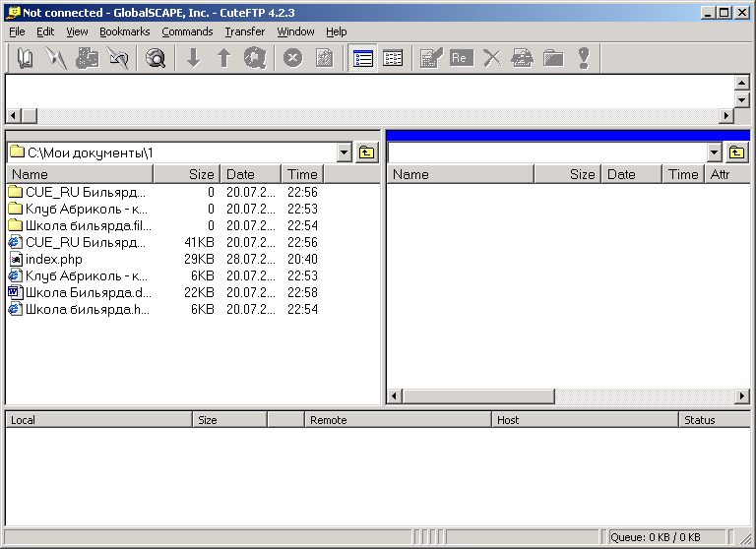Viewport: 756px width, 549px height.
Task: Click the remote pane scroll right arrow
Action: click(x=742, y=396)
